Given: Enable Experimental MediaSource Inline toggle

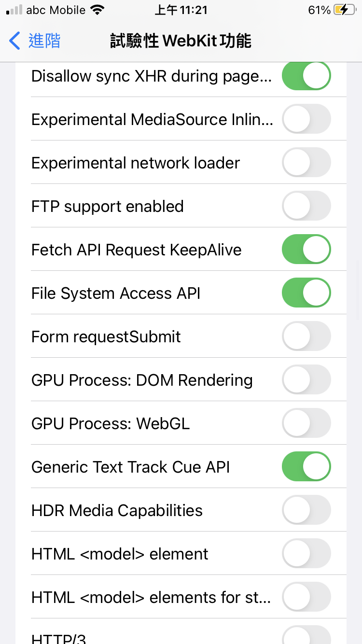Looking at the screenshot, I should click(x=306, y=119).
